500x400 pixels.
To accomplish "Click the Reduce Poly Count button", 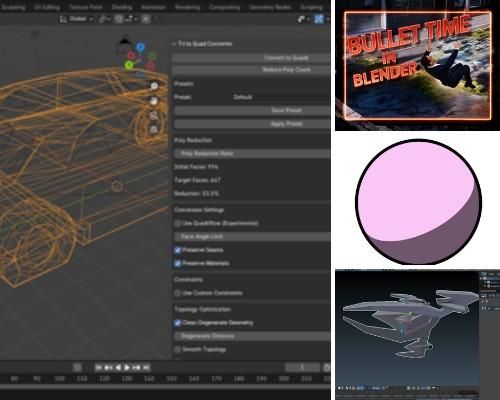I will 251,70.
